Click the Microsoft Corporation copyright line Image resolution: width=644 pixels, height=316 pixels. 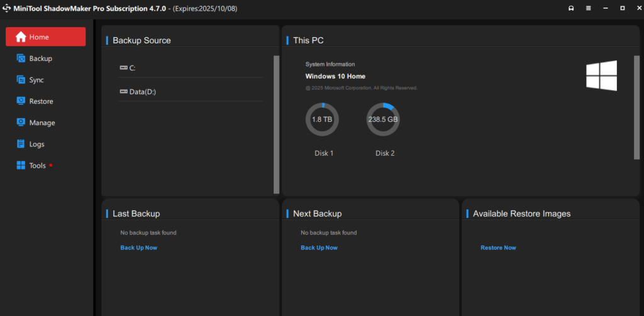pyautogui.click(x=362, y=88)
